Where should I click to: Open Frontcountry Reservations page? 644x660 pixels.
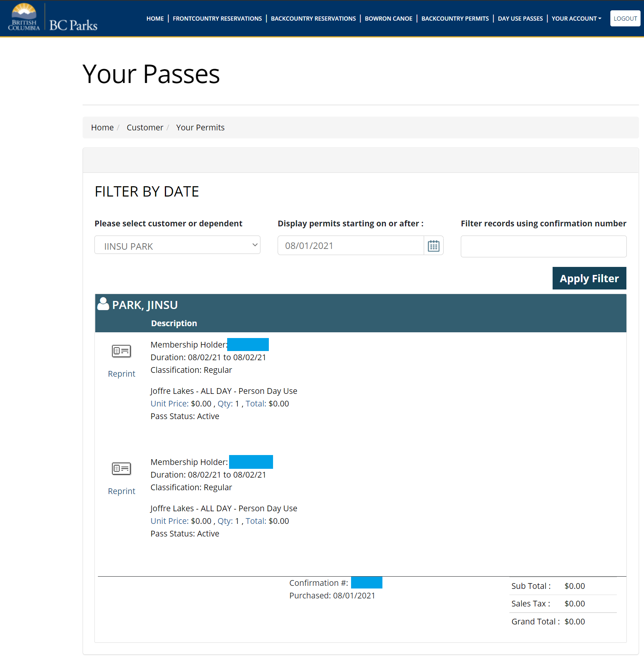[217, 18]
